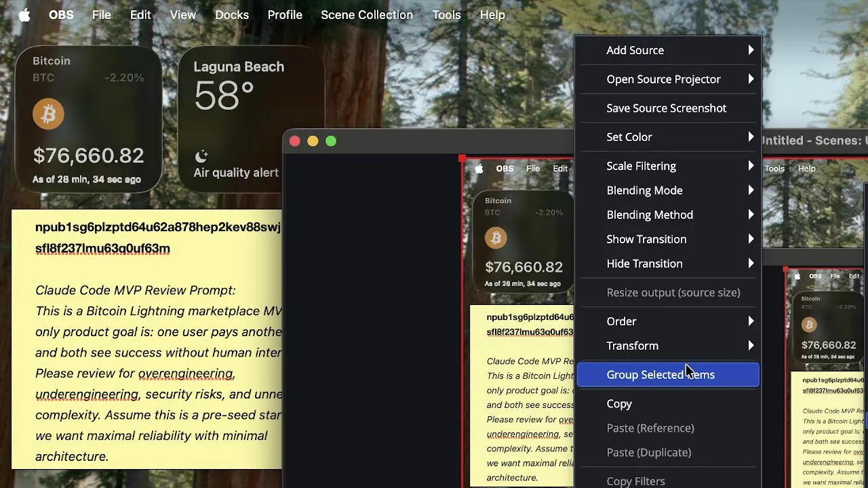Choose Copy in context menu

(x=668, y=404)
